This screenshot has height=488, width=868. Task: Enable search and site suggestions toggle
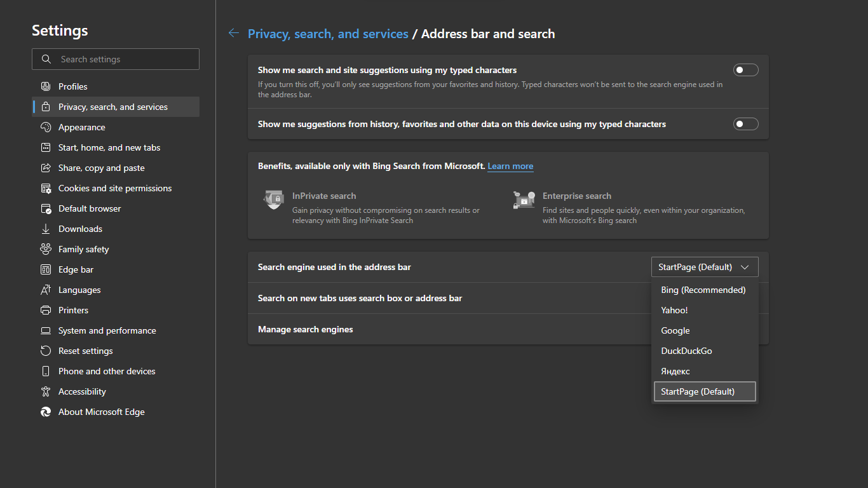(x=745, y=70)
